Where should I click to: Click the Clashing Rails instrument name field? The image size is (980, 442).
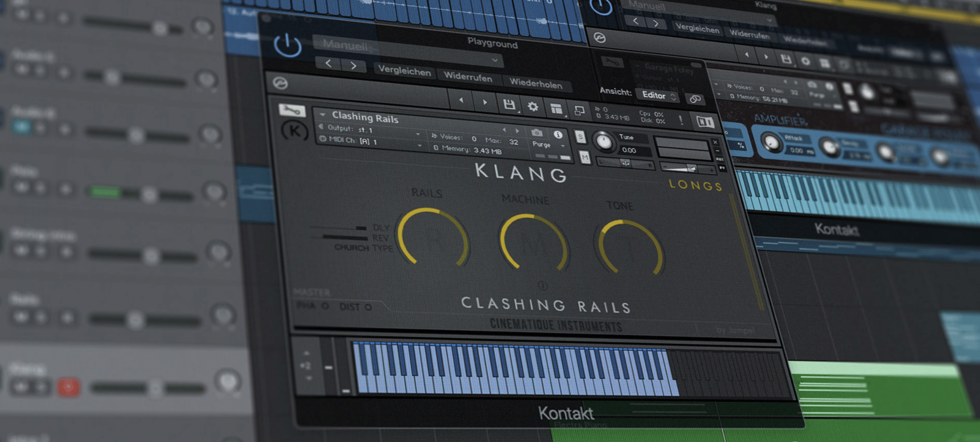click(365, 117)
